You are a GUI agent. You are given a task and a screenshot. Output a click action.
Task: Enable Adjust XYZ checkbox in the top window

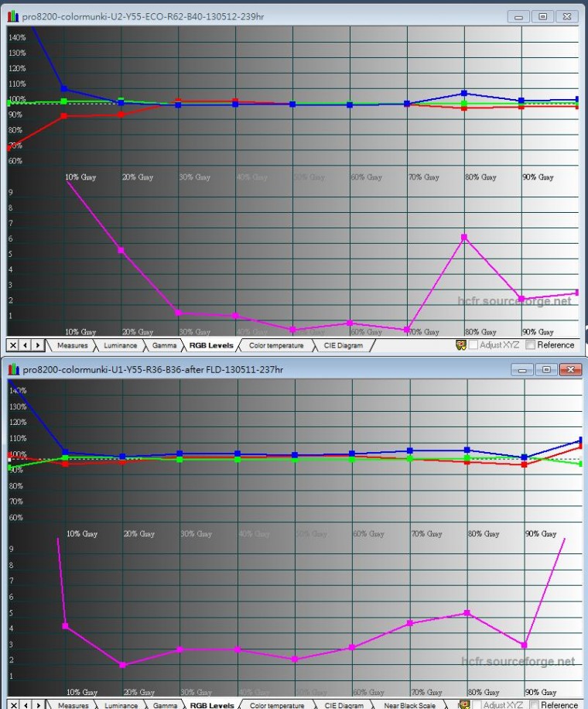click(x=473, y=345)
